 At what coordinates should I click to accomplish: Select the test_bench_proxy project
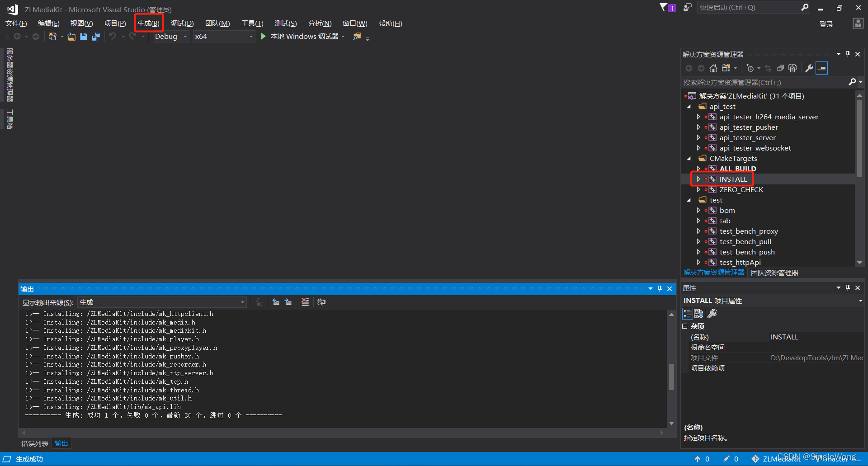[748, 231]
